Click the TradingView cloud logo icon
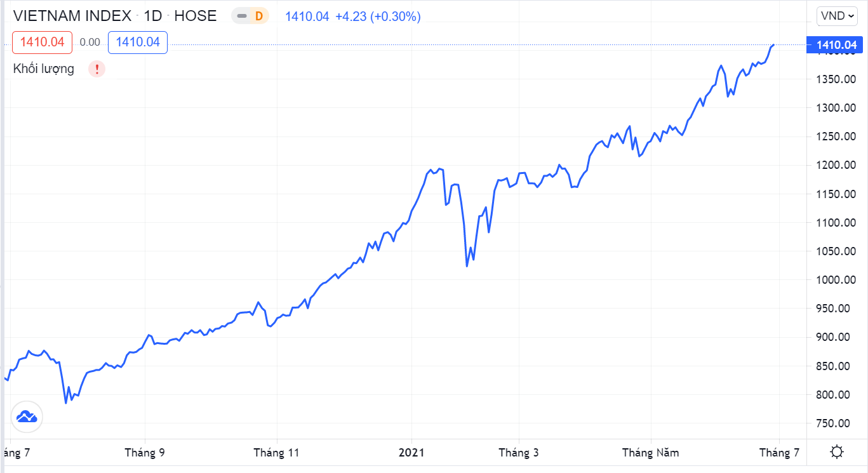The width and height of the screenshot is (868, 473). click(x=27, y=417)
